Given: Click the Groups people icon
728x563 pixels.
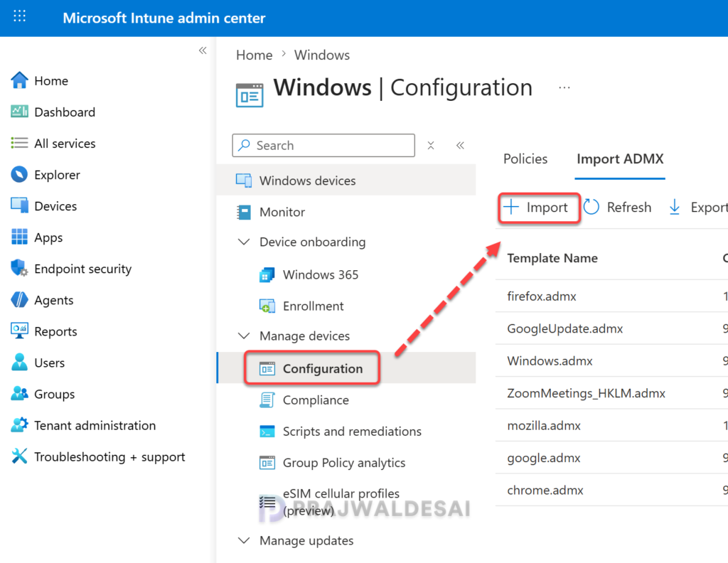Looking at the screenshot, I should coord(19,394).
